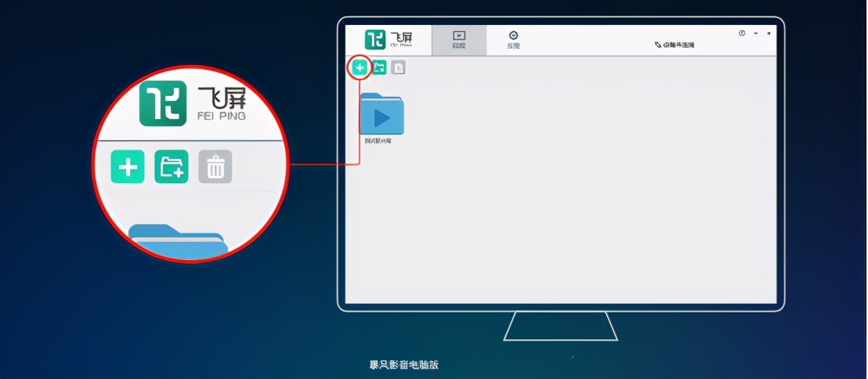Screen dimensions: 868x379
Task: Click the link with the pen icon in the top bar
Action: tap(675, 45)
